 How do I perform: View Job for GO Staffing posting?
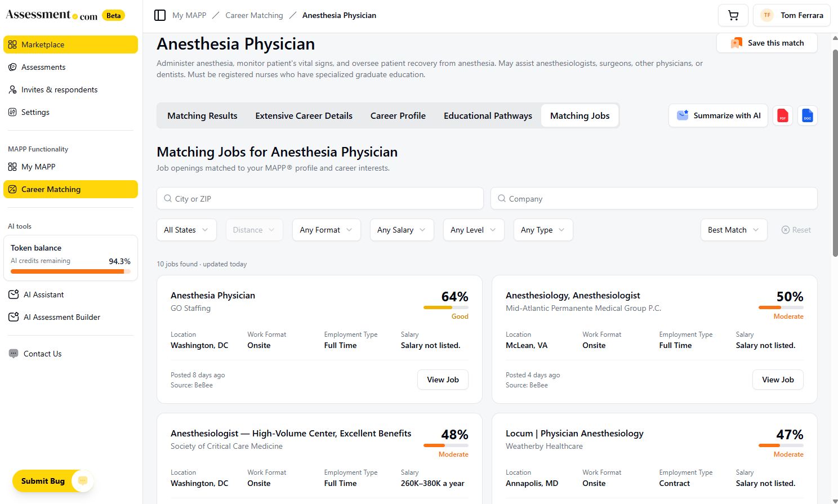coord(443,380)
